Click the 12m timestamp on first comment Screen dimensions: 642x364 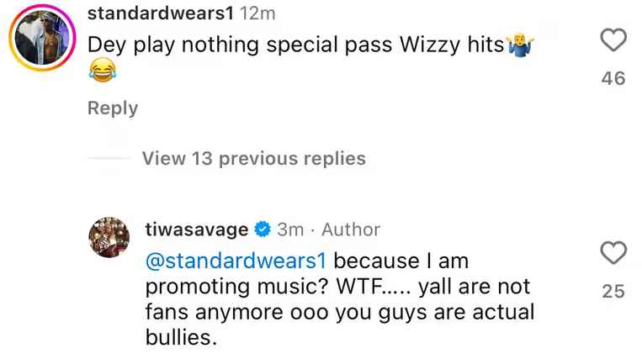(257, 13)
